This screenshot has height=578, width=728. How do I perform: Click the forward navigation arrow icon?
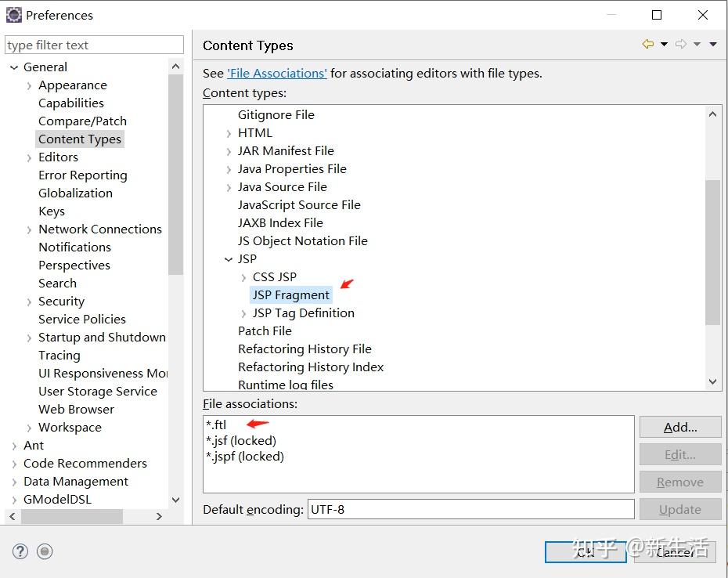680,45
